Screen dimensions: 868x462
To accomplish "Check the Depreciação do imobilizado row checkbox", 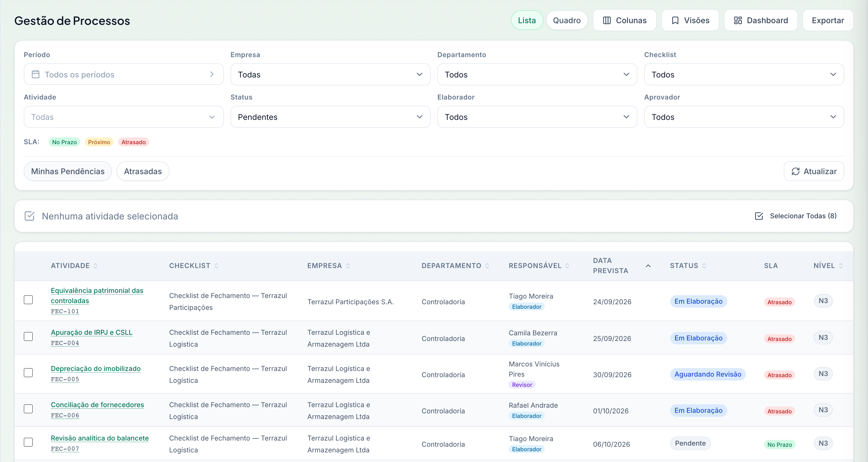I will 28,372.
